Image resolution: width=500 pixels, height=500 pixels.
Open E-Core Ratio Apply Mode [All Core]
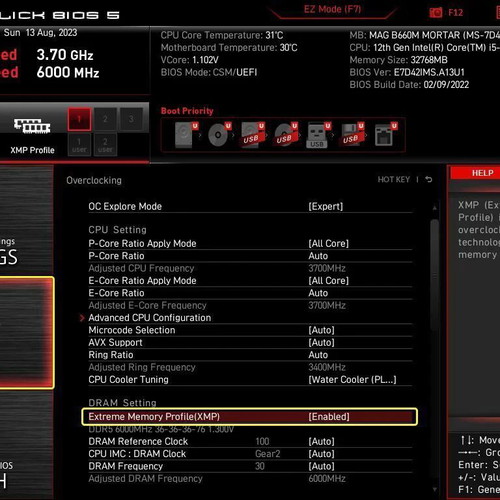point(250,281)
